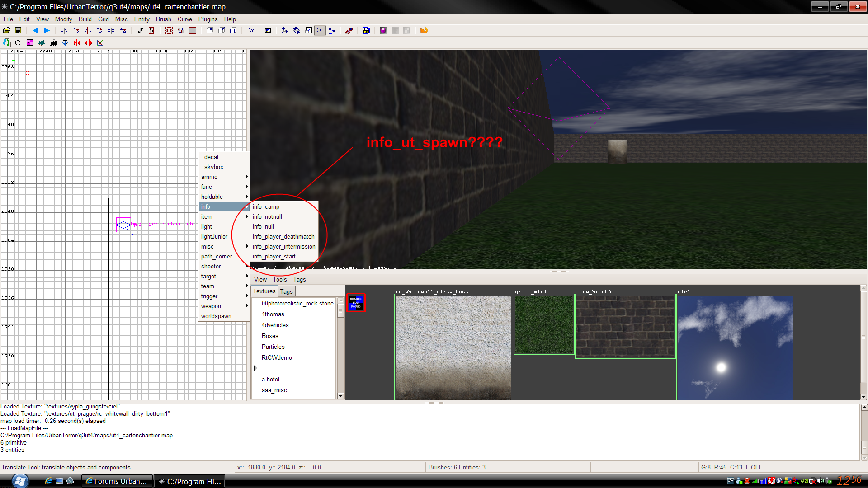Image resolution: width=868 pixels, height=488 pixels.
Task: Expand the func entity submenu
Action: click(x=224, y=187)
